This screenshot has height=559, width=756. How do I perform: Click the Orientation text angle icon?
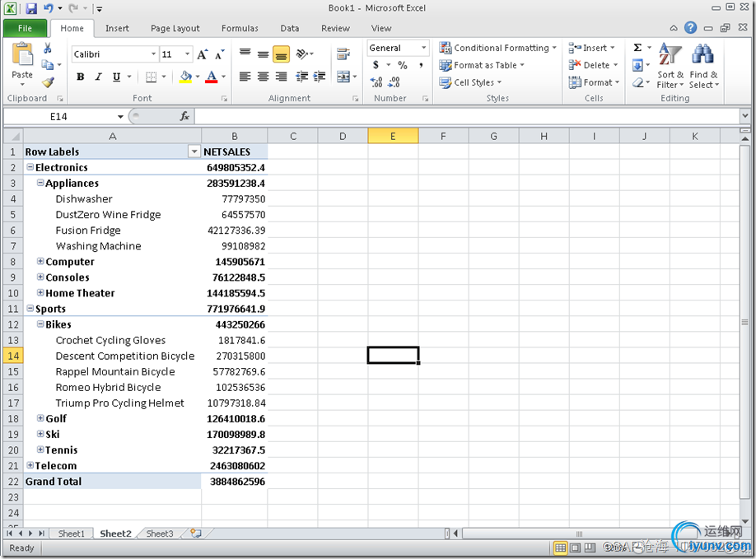point(302,54)
